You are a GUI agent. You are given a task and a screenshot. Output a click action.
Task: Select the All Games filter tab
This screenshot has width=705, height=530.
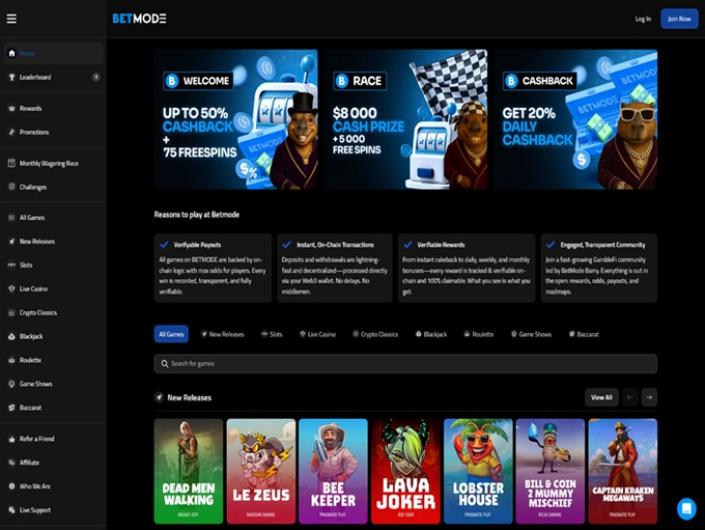click(171, 334)
